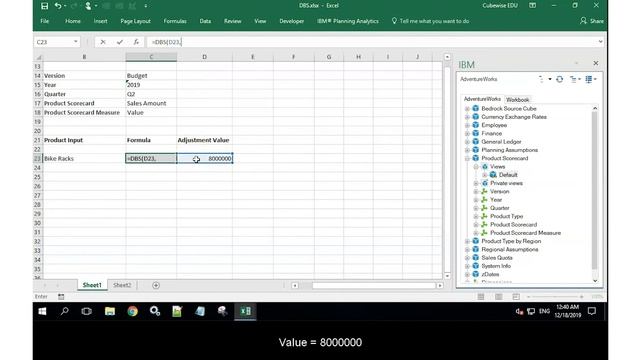Select the Default view icon
This screenshot has width=640, height=360.
(x=493, y=175)
